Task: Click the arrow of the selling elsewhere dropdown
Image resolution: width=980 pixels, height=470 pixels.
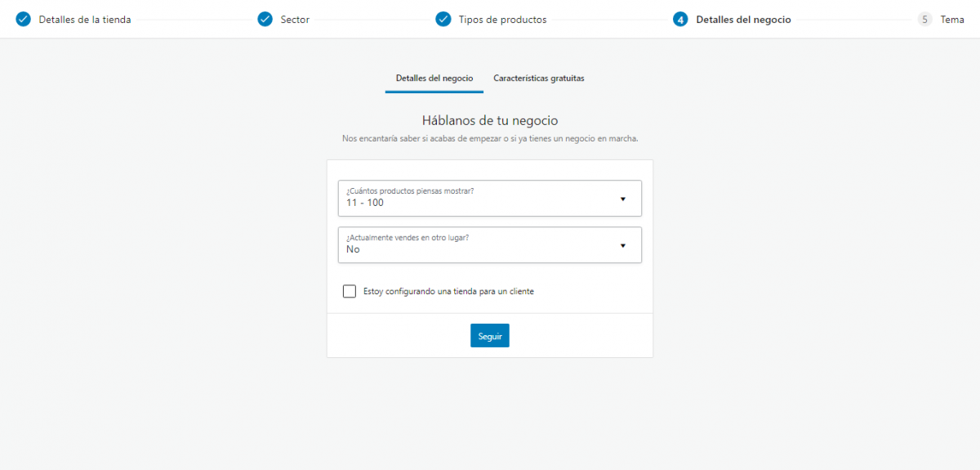Action: click(x=622, y=245)
